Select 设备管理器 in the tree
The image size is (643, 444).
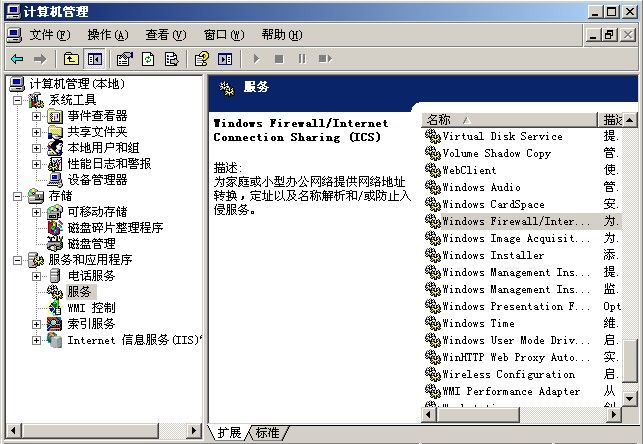[x=97, y=180]
